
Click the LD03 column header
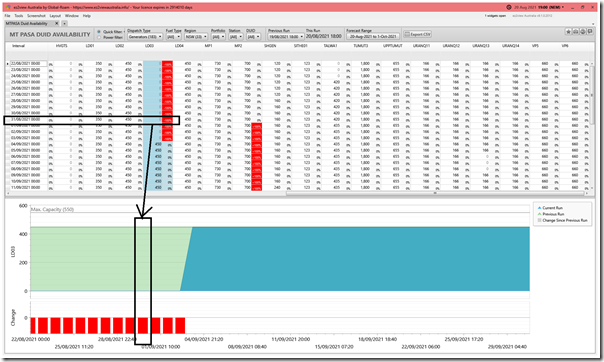tap(149, 46)
